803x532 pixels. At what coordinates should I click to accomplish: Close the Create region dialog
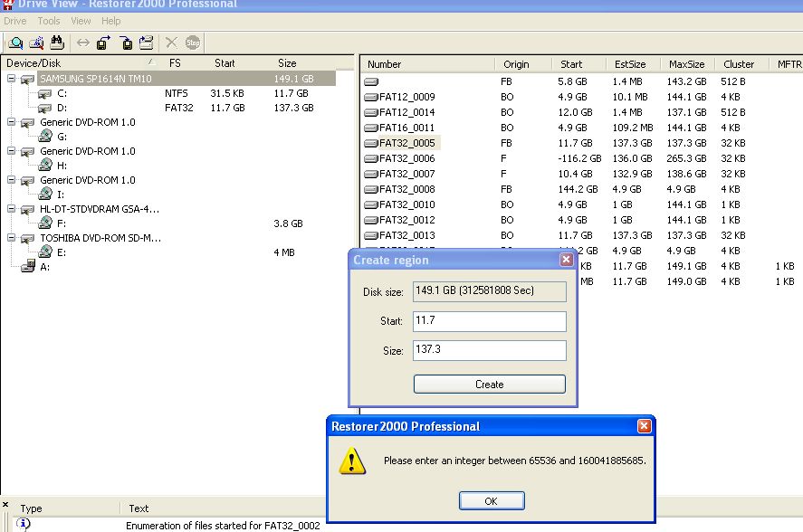tap(566, 260)
